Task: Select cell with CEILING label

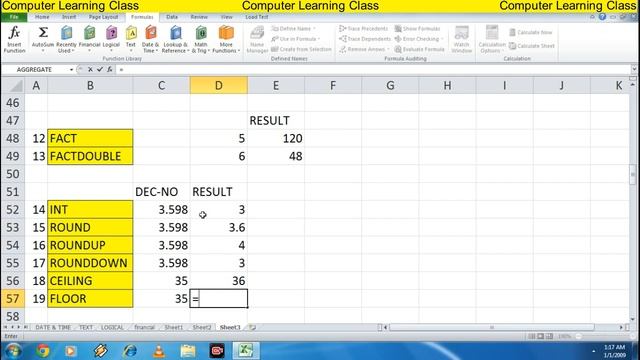Action: tap(90, 281)
